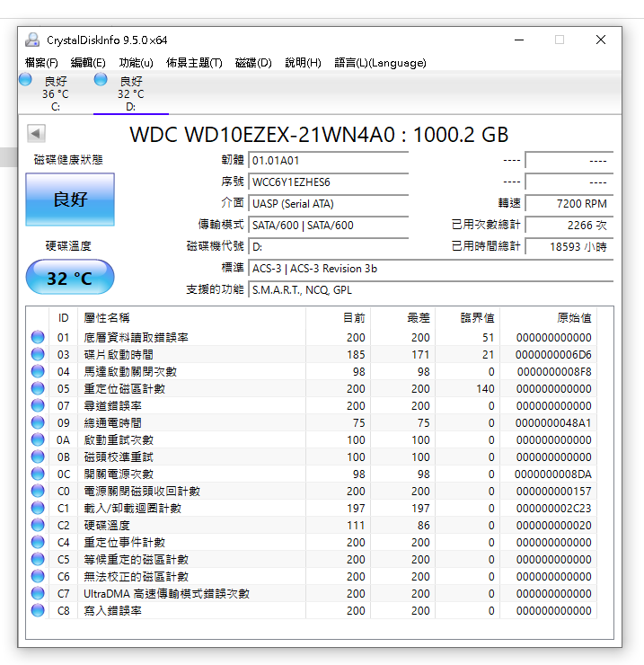The image size is (644, 665).
Task: Click the blue status orb for attribute 05
Action: [x=38, y=388]
